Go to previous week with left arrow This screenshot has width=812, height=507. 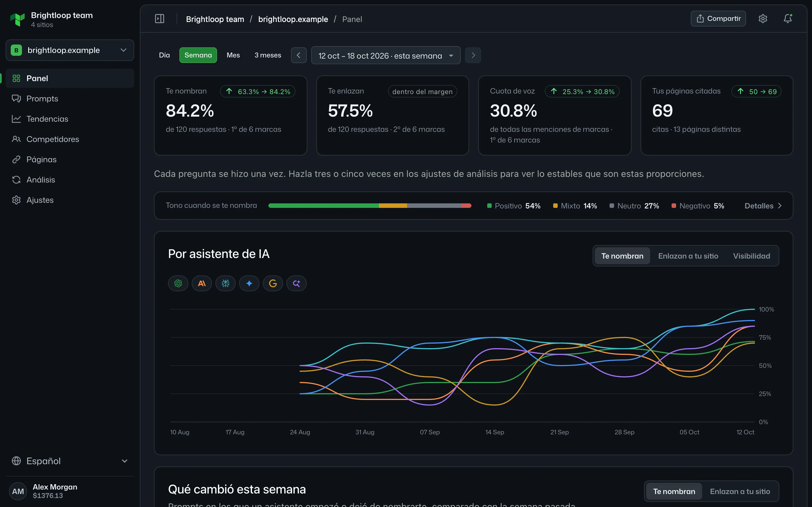(299, 55)
